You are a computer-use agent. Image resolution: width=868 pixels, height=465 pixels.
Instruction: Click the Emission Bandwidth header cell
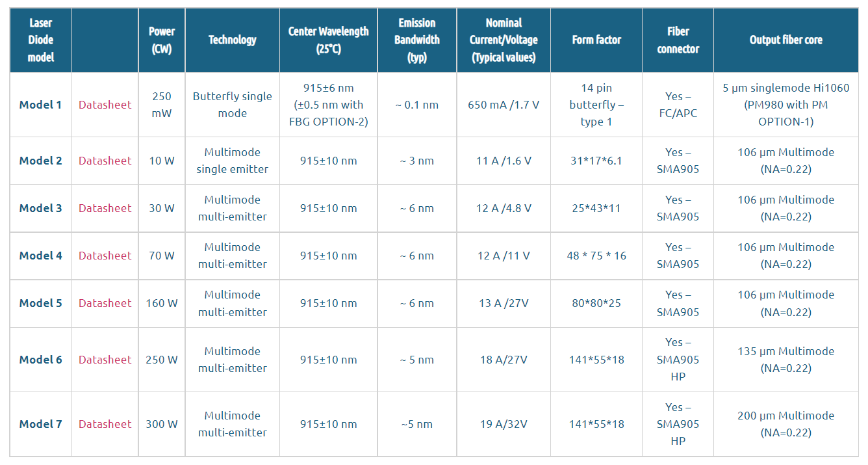416,40
